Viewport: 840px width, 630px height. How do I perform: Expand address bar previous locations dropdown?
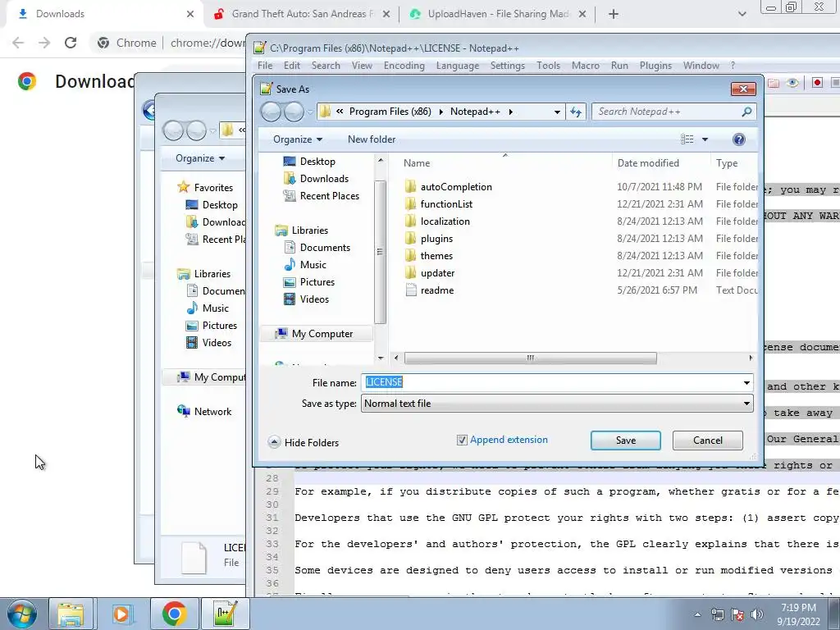pyautogui.click(x=557, y=112)
